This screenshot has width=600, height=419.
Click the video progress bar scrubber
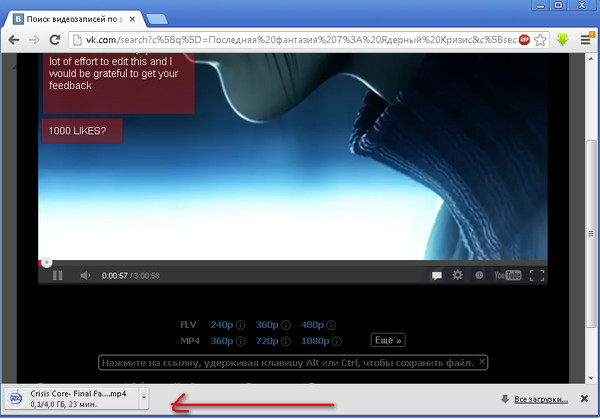(46, 262)
